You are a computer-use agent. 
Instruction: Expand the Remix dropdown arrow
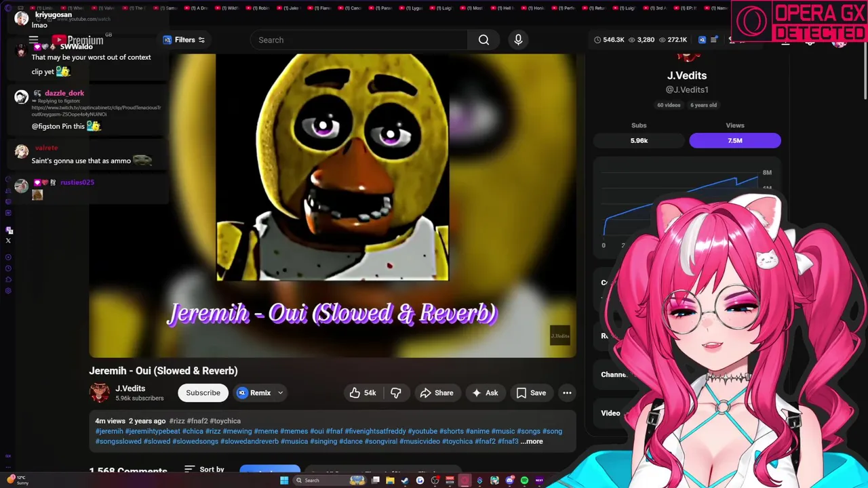coord(280,393)
